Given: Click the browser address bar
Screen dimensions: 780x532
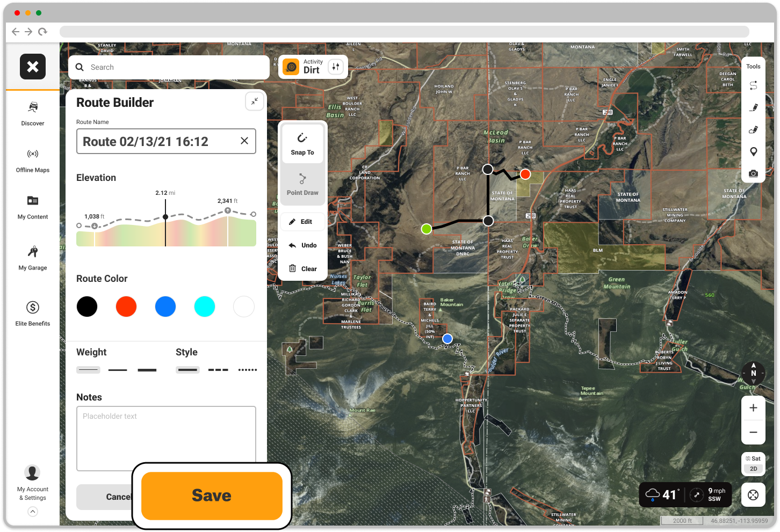Looking at the screenshot, I should [405, 32].
